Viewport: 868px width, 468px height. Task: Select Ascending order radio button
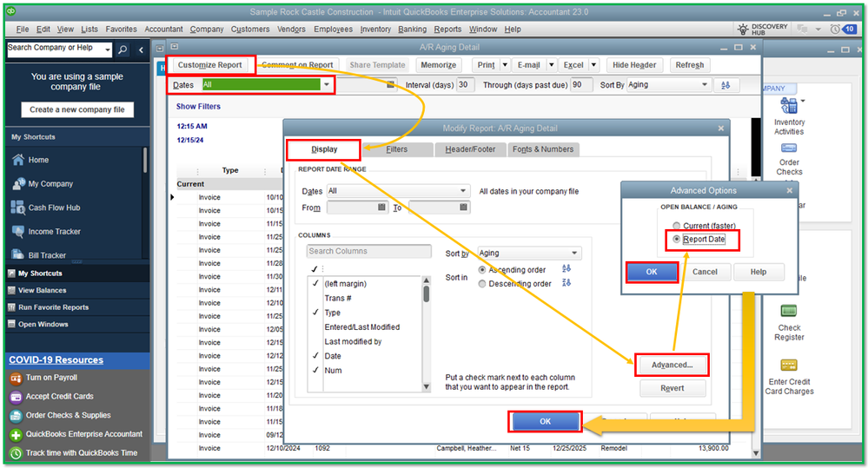[x=482, y=270]
